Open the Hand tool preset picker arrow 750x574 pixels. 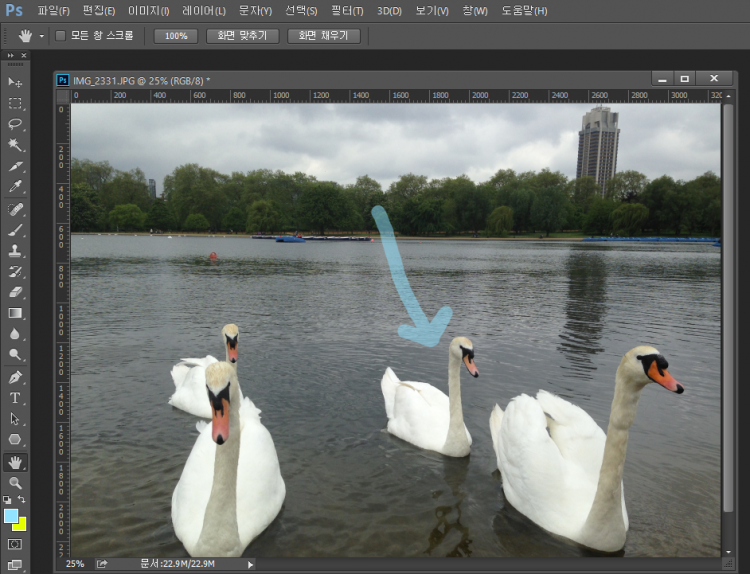[x=41, y=36]
